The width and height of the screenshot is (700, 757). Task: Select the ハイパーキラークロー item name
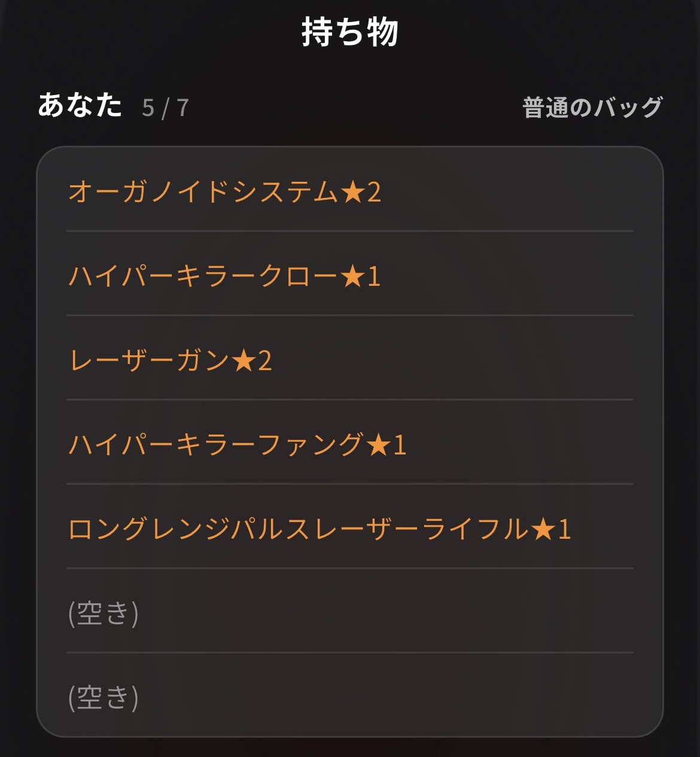[203, 276]
